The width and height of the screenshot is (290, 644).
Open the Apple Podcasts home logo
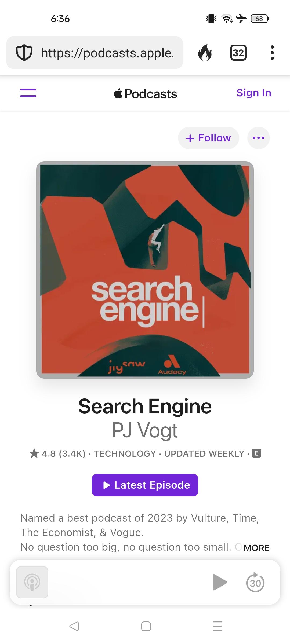tap(145, 94)
